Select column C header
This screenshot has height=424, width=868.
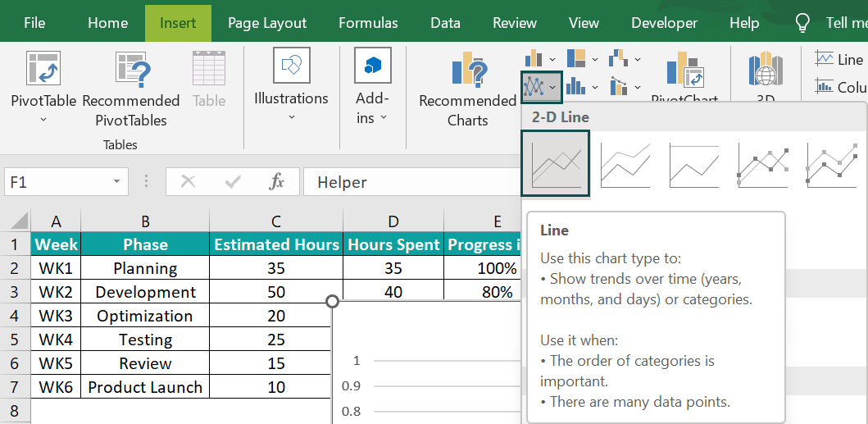pyautogui.click(x=276, y=221)
